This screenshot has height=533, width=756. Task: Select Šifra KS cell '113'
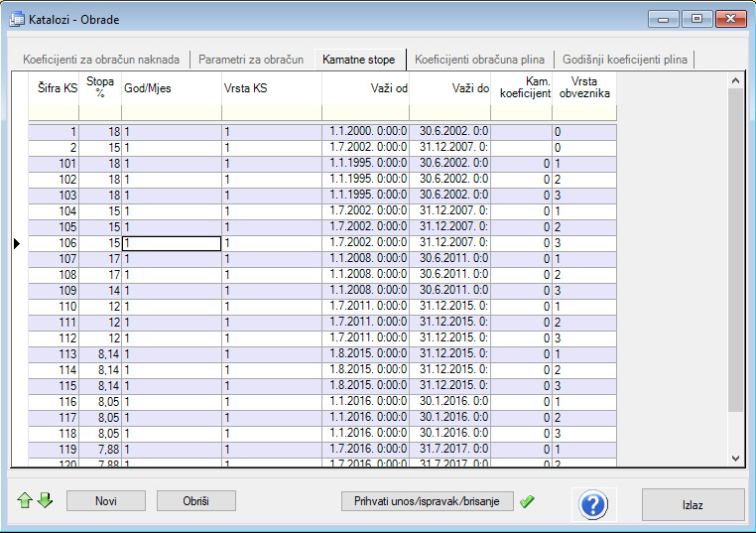54,354
